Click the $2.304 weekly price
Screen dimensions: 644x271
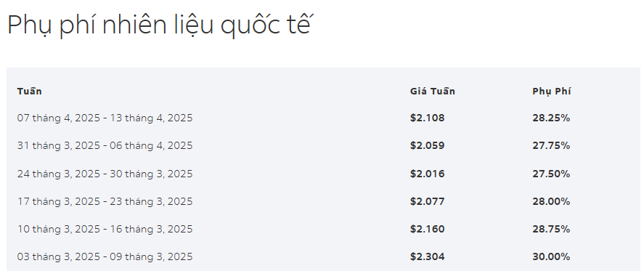427,256
